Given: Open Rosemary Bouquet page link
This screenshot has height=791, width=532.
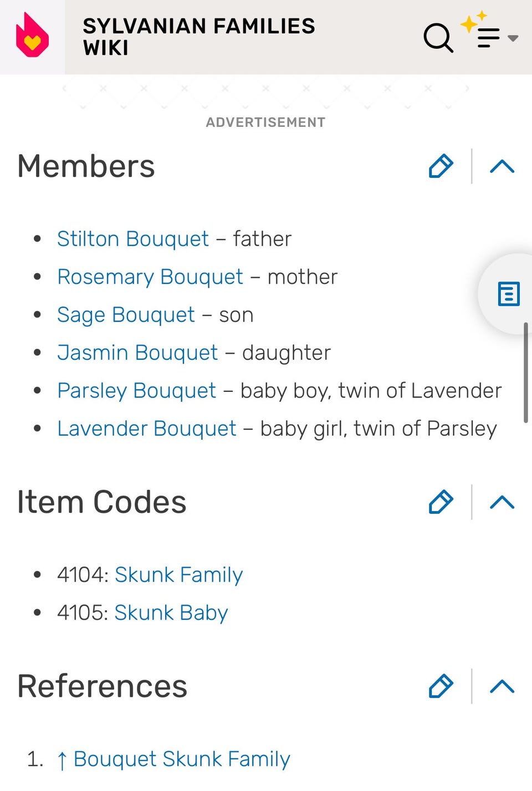Looking at the screenshot, I should [150, 277].
